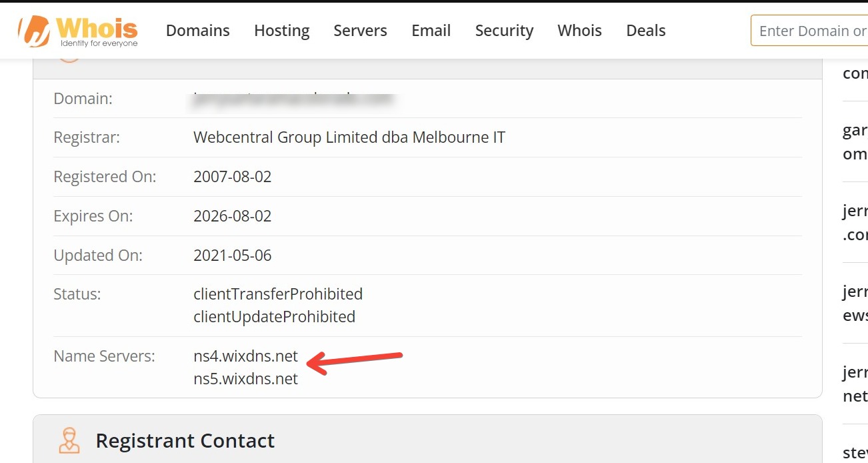Click the clientTransferProhibited status text
This screenshot has width=868, height=463.
(277, 294)
